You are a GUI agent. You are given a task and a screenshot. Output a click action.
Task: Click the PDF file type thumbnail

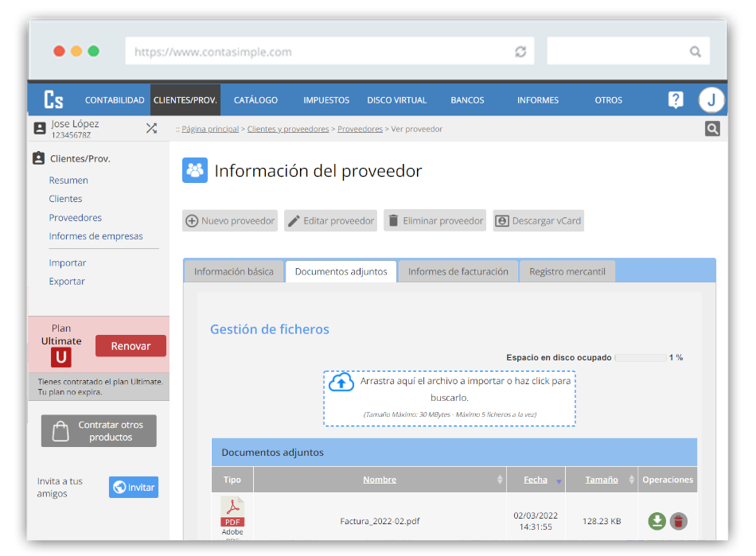pyautogui.click(x=232, y=515)
